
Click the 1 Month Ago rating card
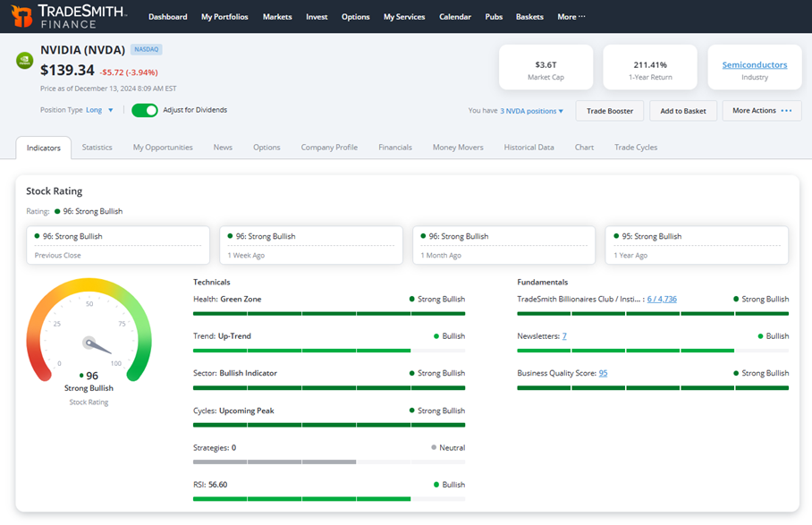503,245
